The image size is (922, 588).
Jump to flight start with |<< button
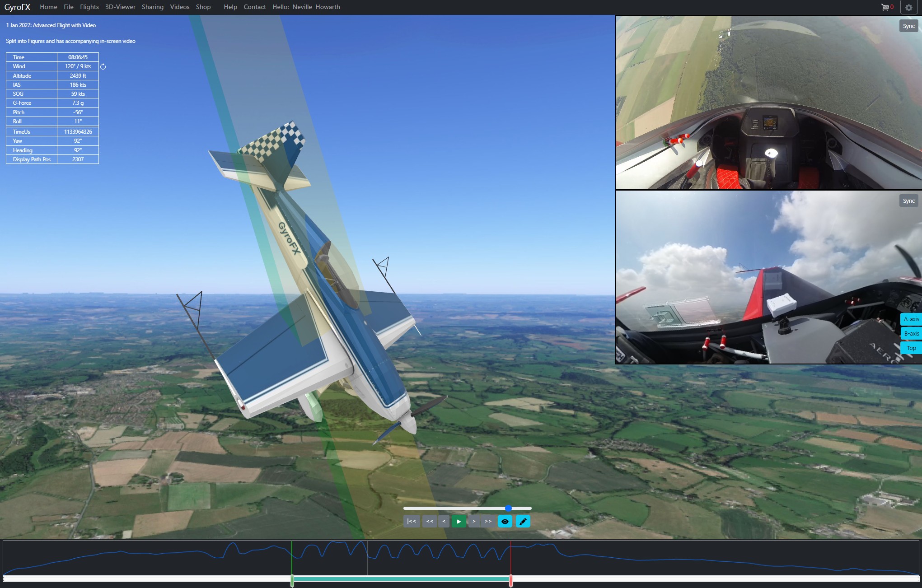pos(412,522)
